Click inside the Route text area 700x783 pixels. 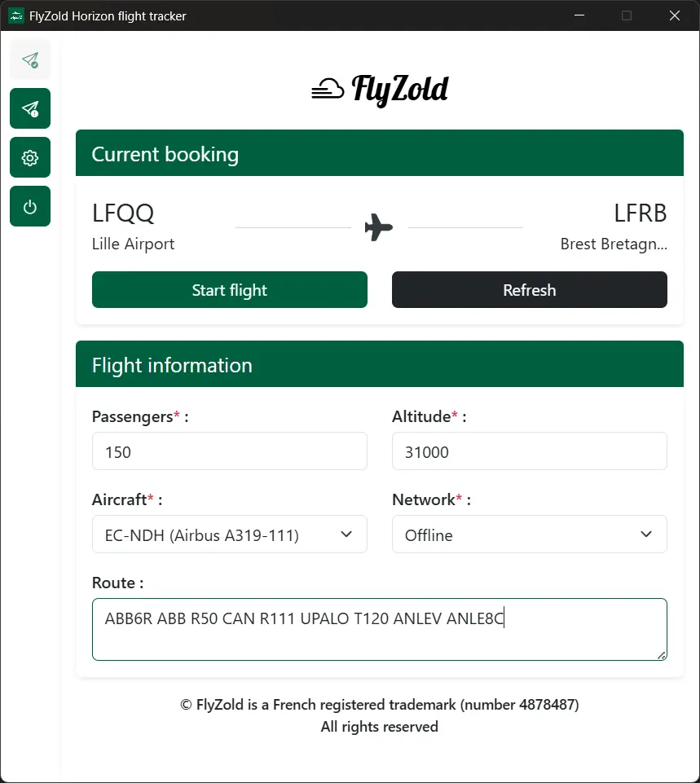click(379, 629)
